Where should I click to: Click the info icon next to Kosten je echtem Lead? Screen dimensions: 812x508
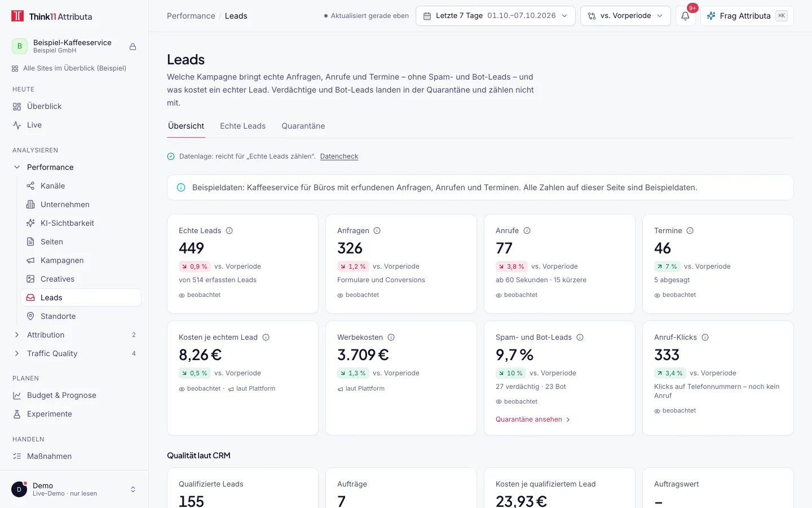pos(266,338)
